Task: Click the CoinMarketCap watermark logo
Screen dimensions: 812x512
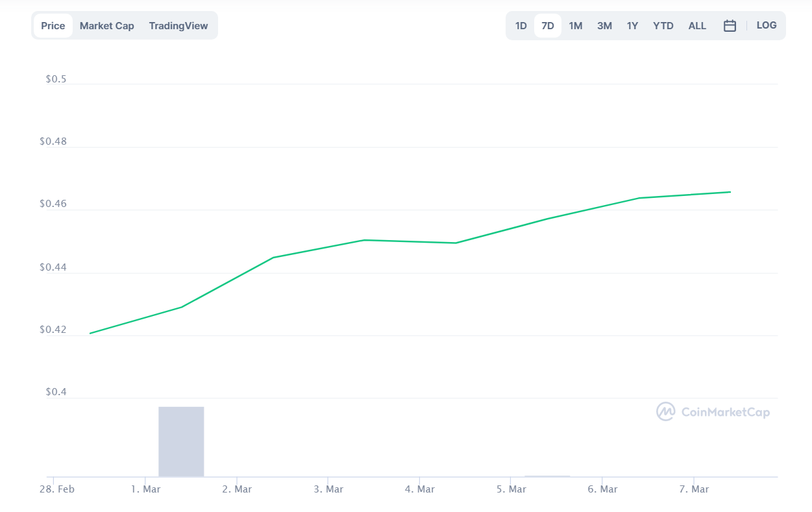Action: (x=713, y=411)
